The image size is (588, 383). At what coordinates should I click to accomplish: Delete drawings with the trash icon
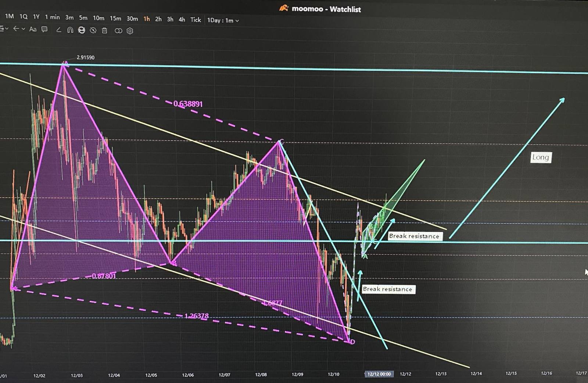(104, 31)
